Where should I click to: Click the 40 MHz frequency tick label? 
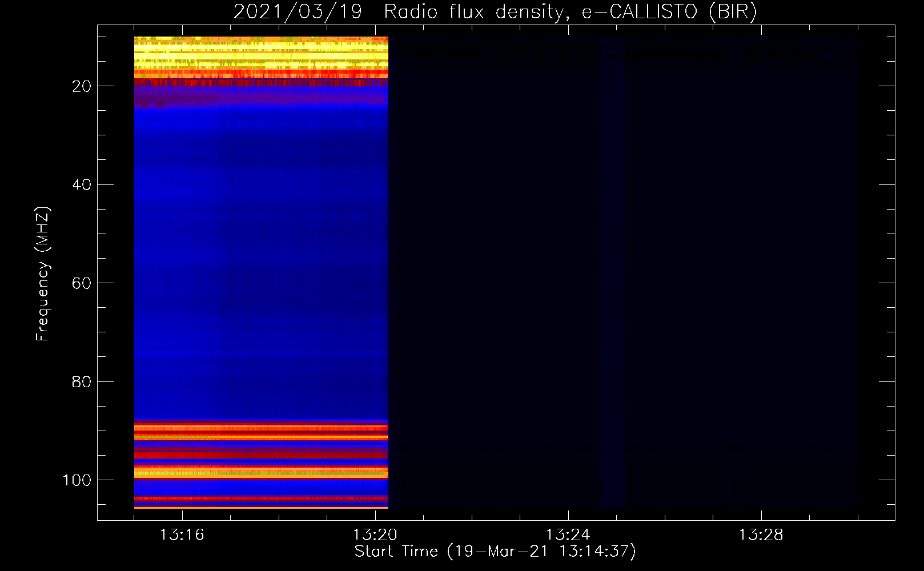click(82, 185)
